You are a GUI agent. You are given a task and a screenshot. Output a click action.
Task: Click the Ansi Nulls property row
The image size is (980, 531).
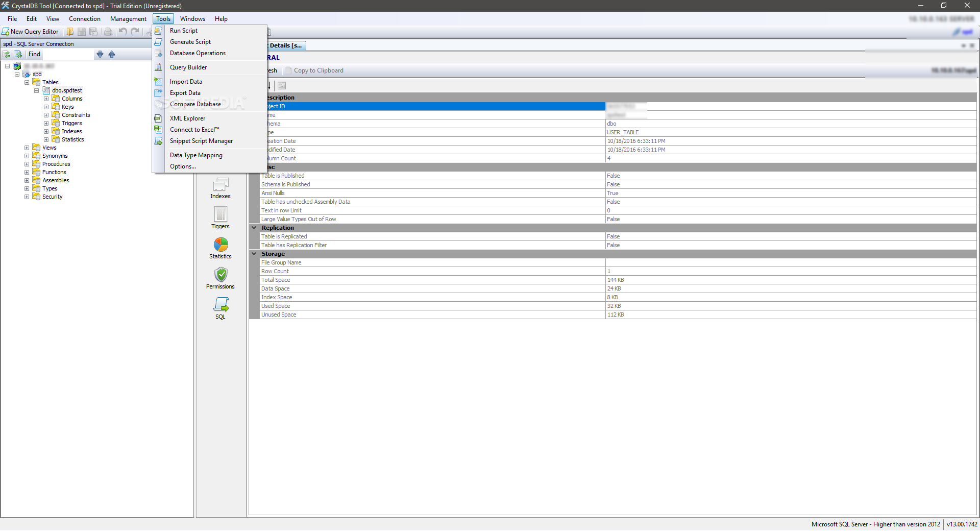618,193
